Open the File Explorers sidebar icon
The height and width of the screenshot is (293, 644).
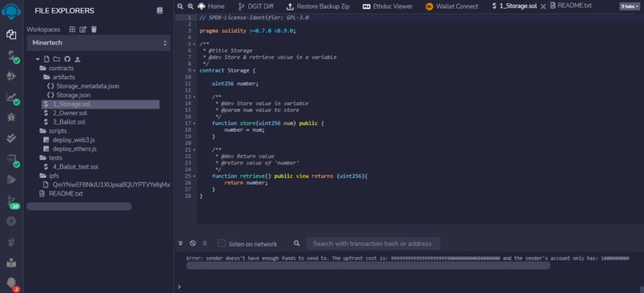(11, 34)
